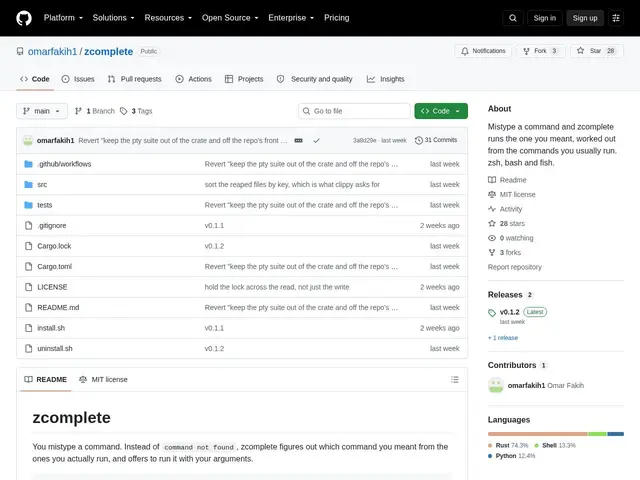The image size is (640, 480).
Task: Click the Sign up button
Action: coord(584,18)
